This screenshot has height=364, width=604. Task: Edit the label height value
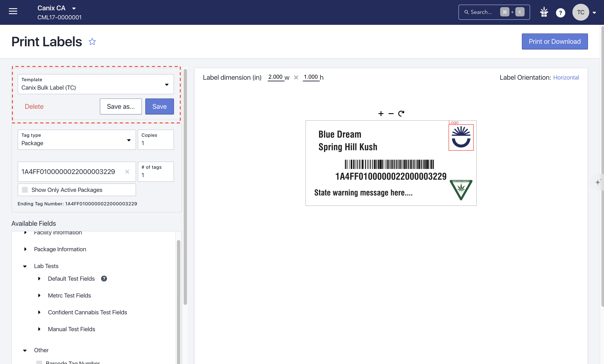(311, 77)
